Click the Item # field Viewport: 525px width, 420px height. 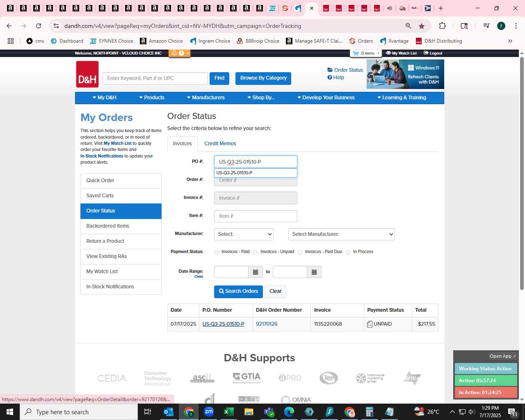tap(256, 216)
